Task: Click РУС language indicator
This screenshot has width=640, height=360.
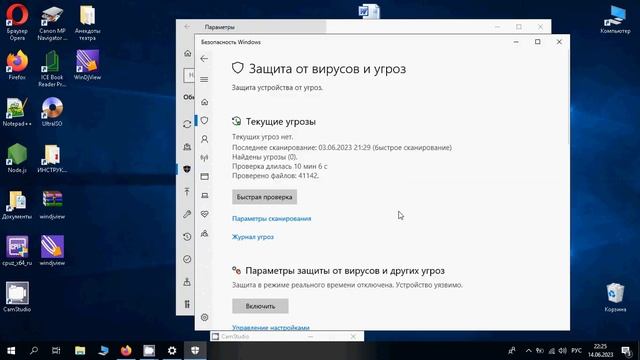Action: point(576,351)
